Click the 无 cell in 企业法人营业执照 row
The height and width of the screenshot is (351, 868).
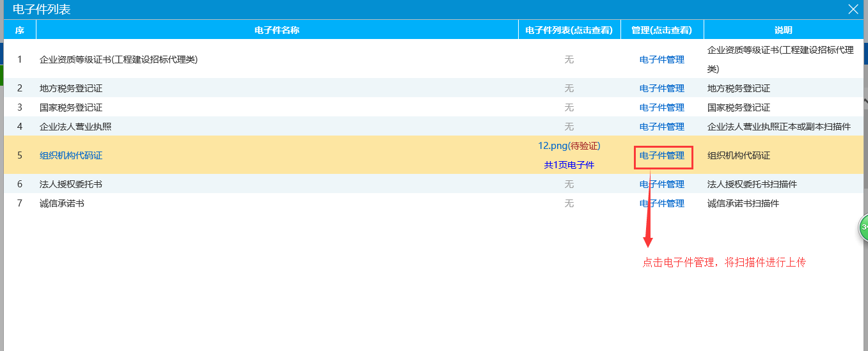tap(569, 127)
